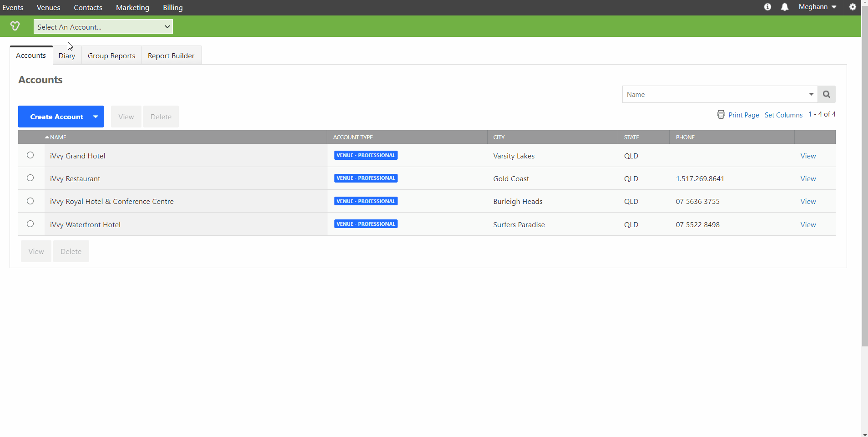The height and width of the screenshot is (437, 868).
Task: Click the phone number 07 5522 8498
Action: 697,224
